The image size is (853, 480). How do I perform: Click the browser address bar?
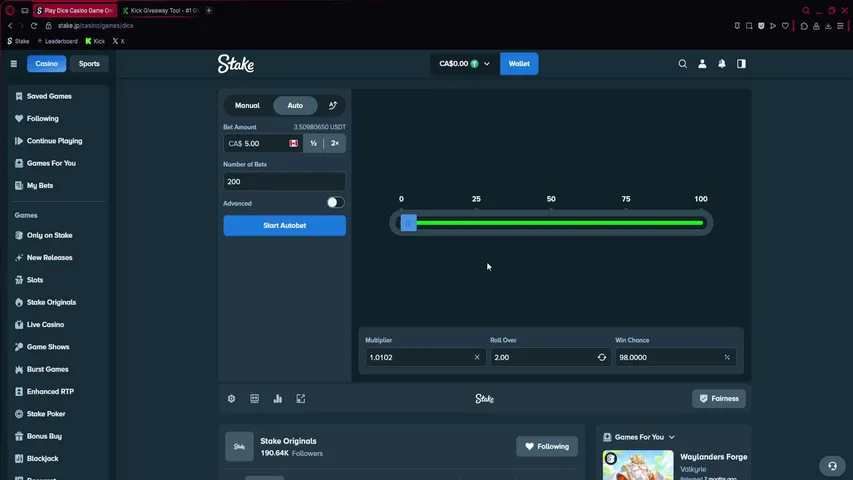click(x=95, y=26)
